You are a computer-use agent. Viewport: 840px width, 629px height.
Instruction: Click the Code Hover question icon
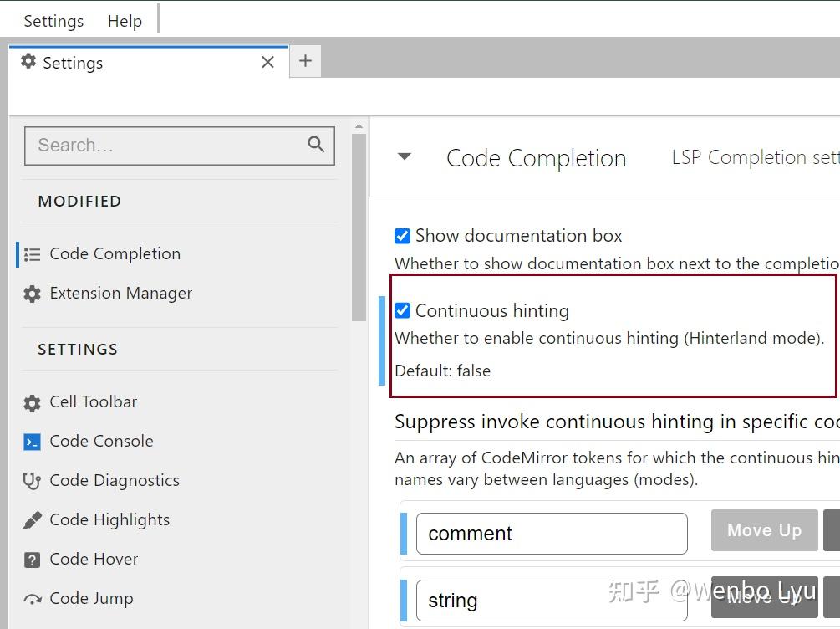32,560
